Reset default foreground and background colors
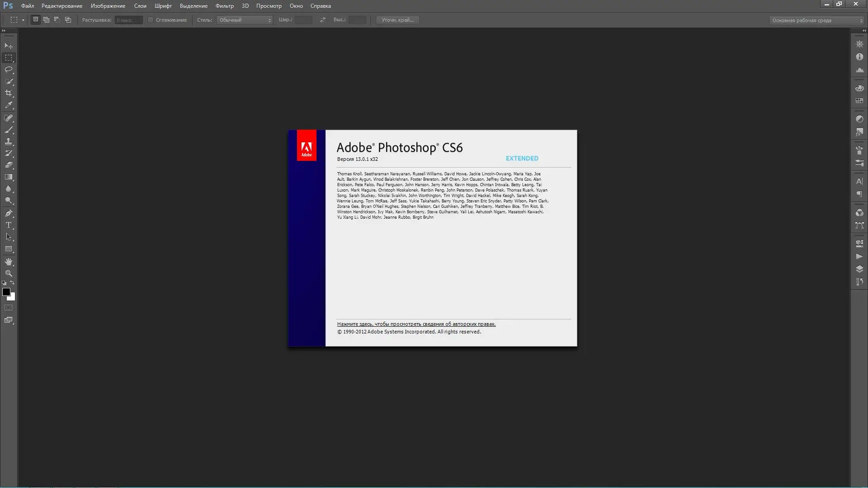Viewport: 868px width, 488px height. click(5, 283)
